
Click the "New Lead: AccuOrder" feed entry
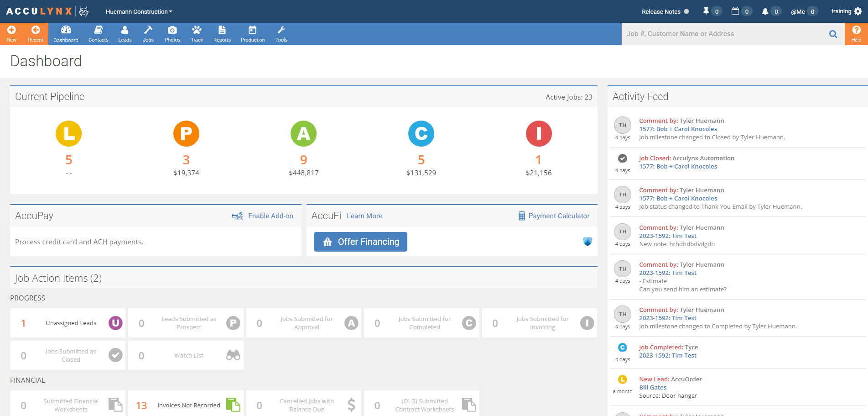click(x=670, y=379)
